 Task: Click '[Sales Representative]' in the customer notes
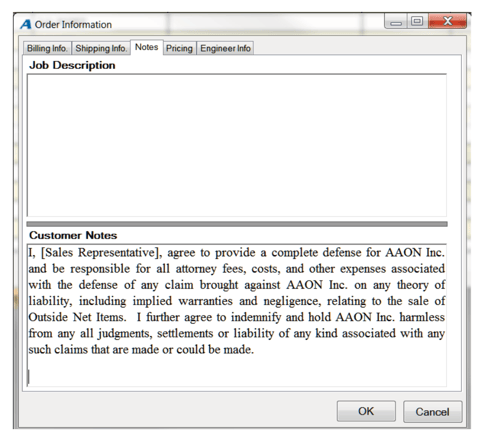tap(101, 253)
